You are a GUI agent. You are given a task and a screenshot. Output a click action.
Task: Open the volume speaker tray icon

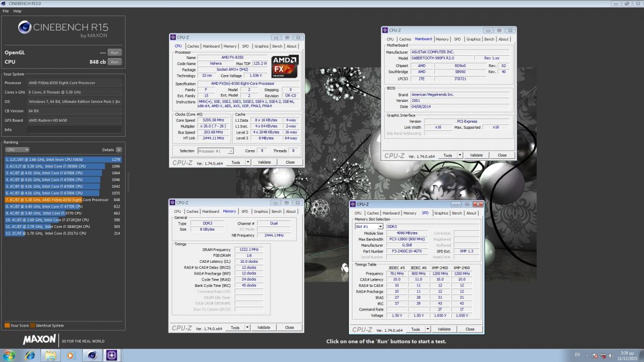[610, 355]
